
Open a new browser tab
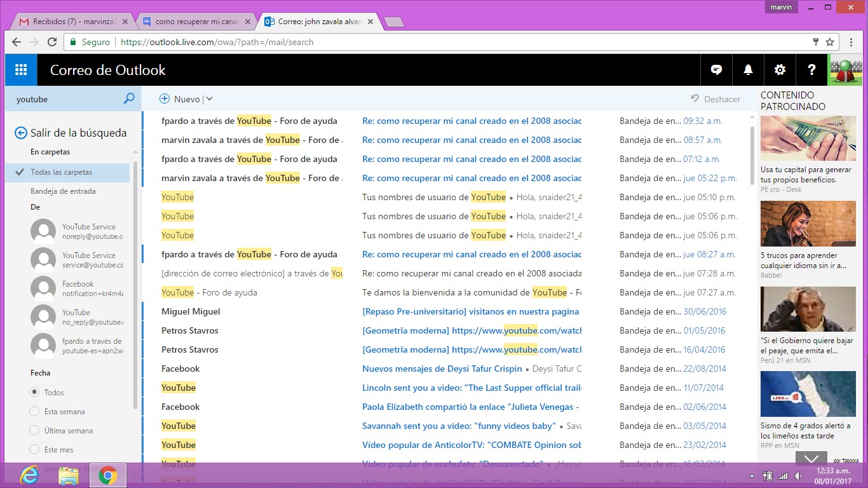click(x=395, y=22)
